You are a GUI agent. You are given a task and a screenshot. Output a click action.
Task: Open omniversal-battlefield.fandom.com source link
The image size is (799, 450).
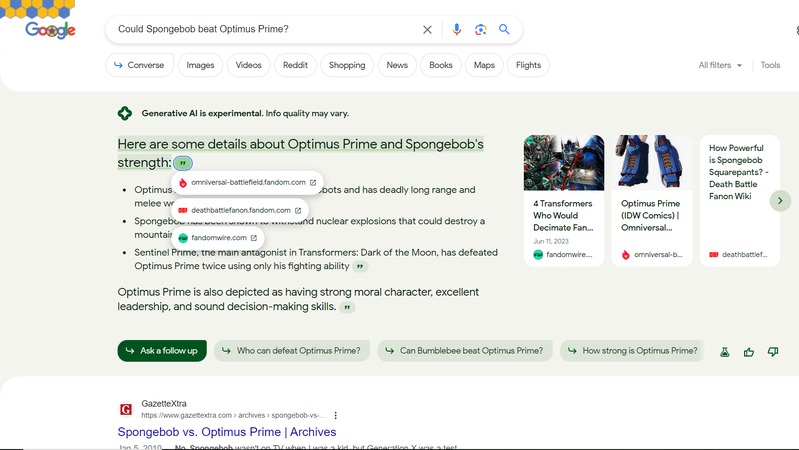pyautogui.click(x=248, y=182)
